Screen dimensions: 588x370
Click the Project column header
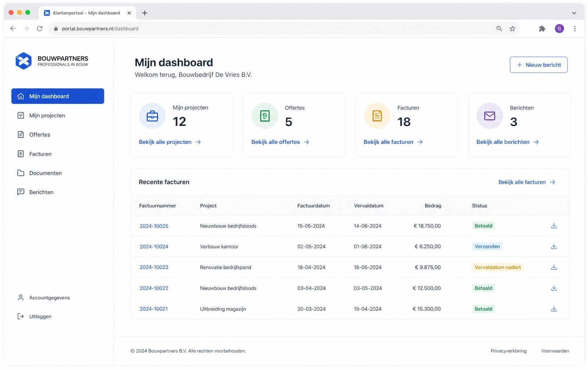(208, 206)
